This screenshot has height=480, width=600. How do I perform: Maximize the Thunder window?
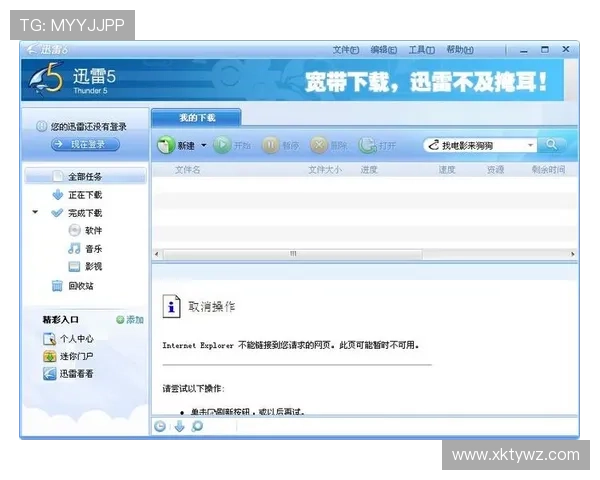545,49
